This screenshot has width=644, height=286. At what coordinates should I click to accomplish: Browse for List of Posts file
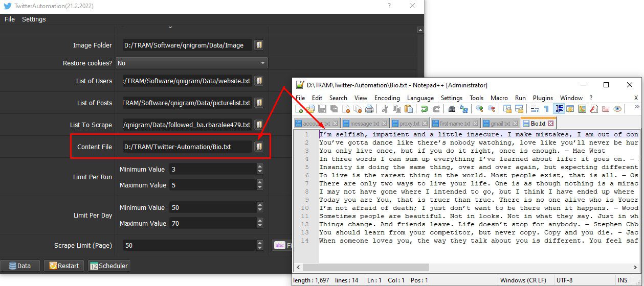pyautogui.click(x=259, y=103)
